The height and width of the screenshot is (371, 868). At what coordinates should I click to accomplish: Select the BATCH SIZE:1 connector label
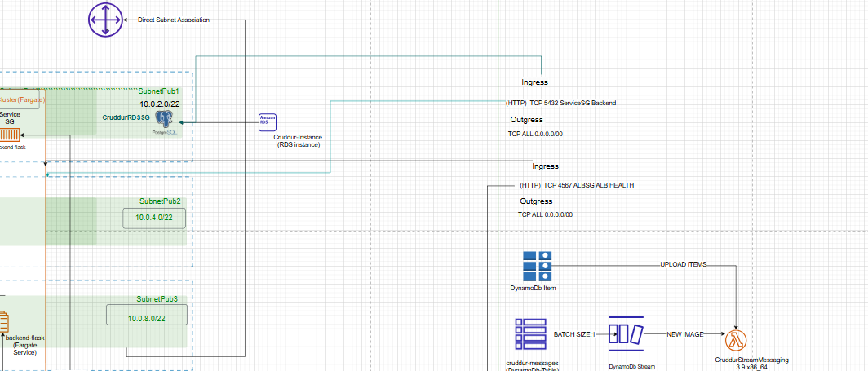575,334
